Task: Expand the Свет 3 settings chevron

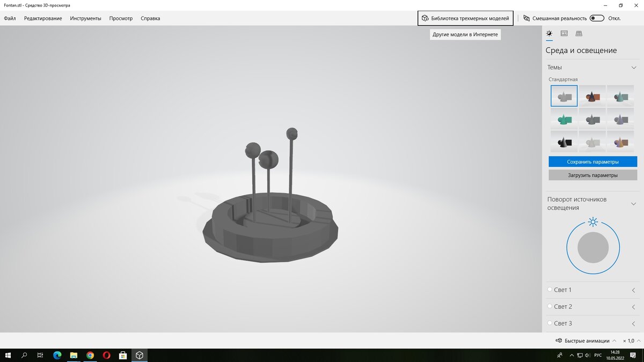Action: pos(633,323)
